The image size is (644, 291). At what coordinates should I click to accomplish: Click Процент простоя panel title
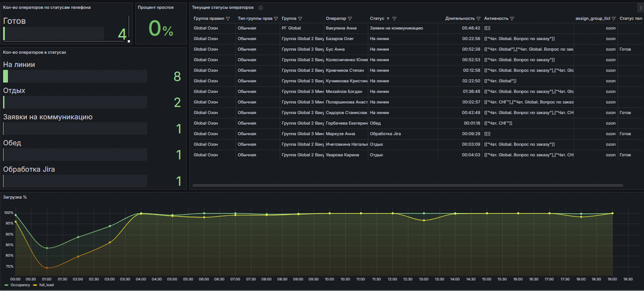point(155,7)
